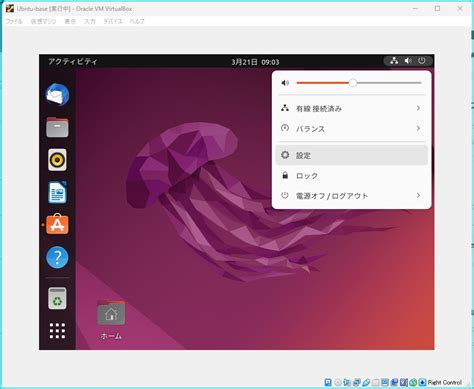Viewport: 474px width, 389px height.
Task: Open the 入力 menu in VirtualBox
Action: [x=90, y=21]
